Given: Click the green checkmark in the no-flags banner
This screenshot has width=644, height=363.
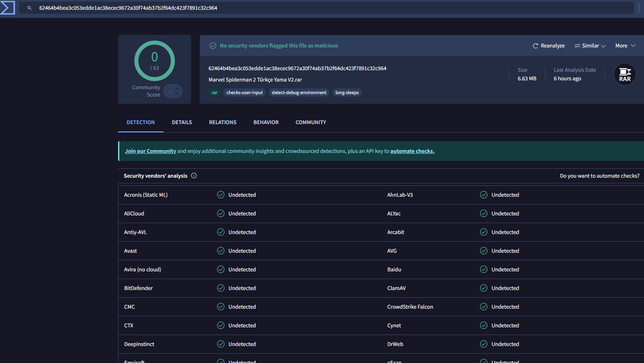Looking at the screenshot, I should point(213,46).
